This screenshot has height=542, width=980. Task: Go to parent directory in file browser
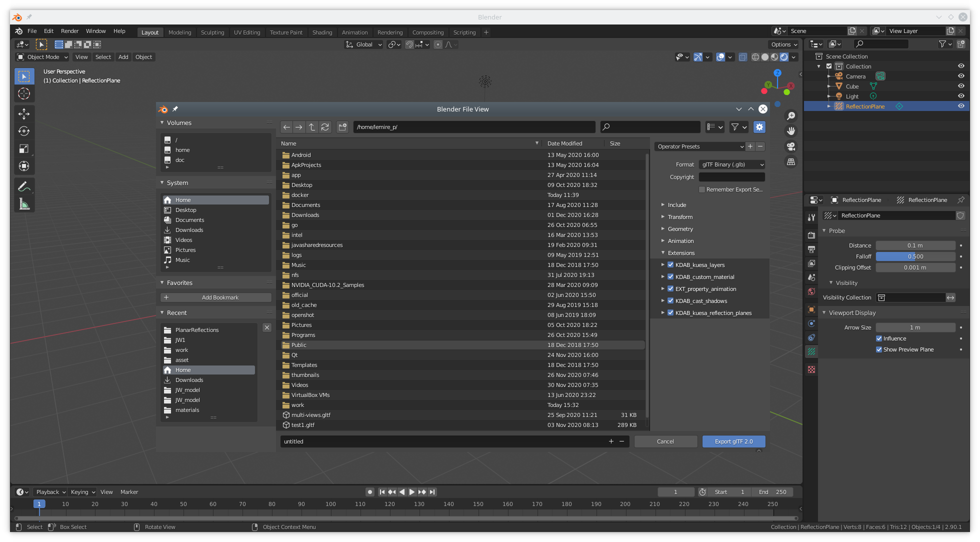312,127
